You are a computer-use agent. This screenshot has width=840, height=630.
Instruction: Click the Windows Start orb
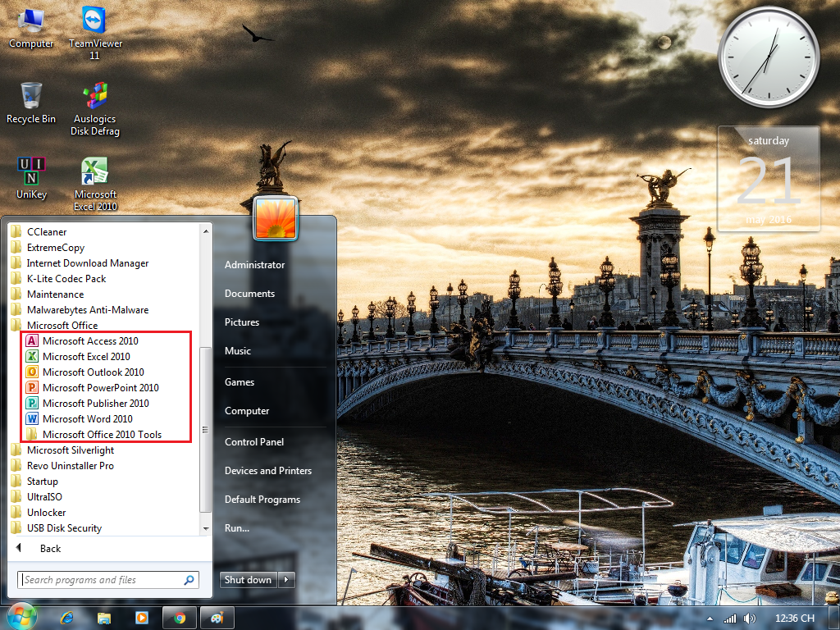pos(21,618)
